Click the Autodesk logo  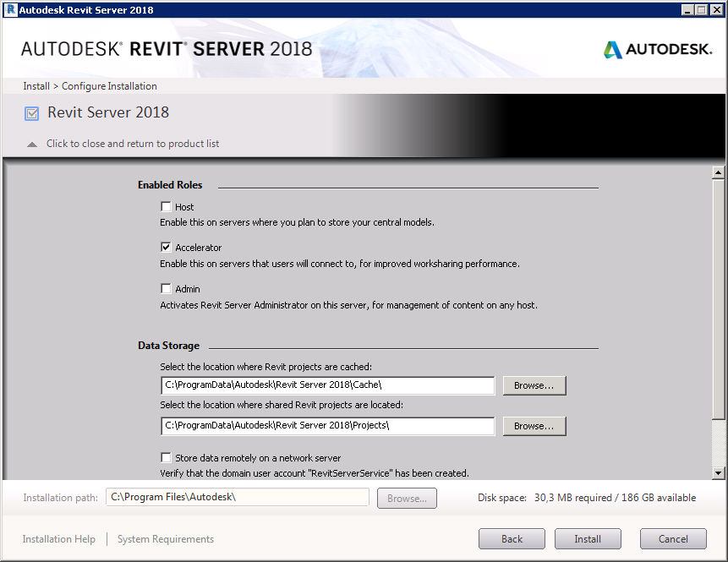658,49
